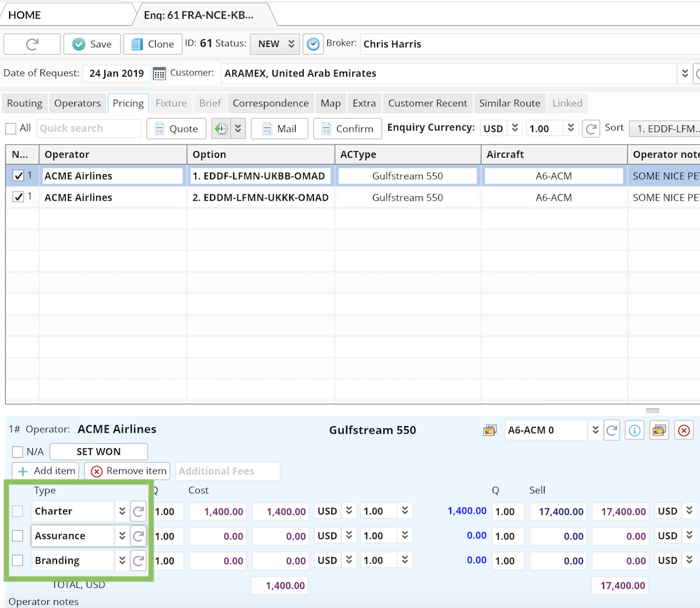The image size is (700, 608).
Task: Open the A6-ACM 0 aircraft dropdown
Action: coord(595,430)
